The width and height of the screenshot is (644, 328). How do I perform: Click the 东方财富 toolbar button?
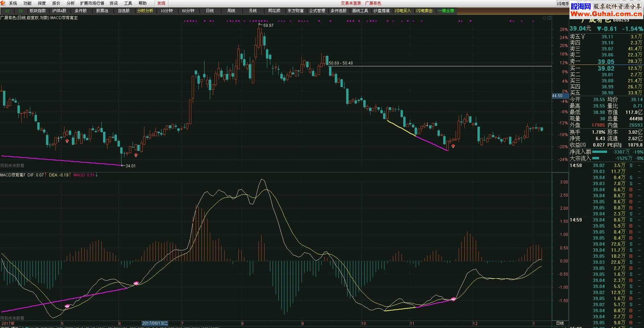[295, 11]
